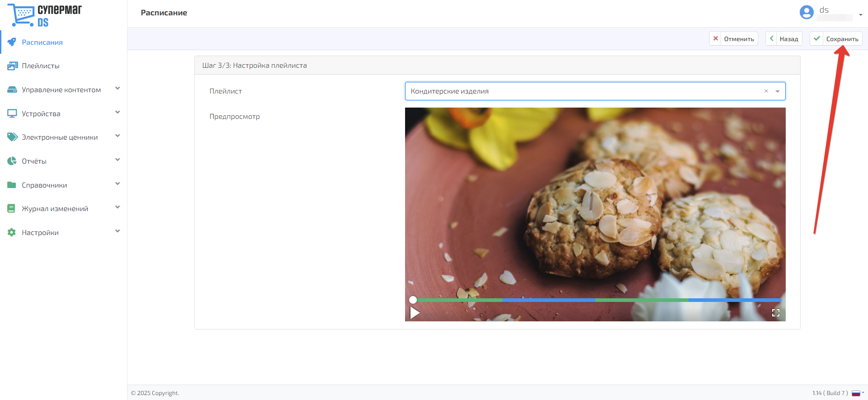
Task: Click the drive icon beside Управление контентом
Action: click(x=12, y=90)
